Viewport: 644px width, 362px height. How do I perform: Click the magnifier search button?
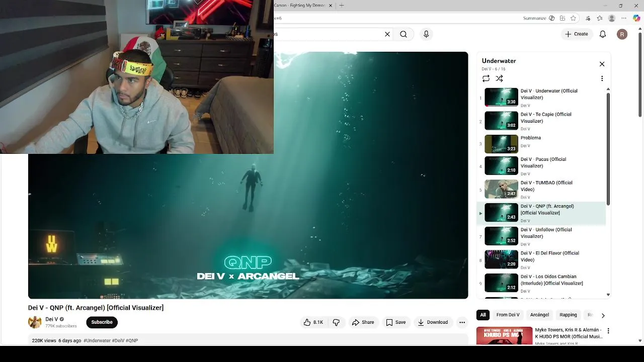(404, 34)
